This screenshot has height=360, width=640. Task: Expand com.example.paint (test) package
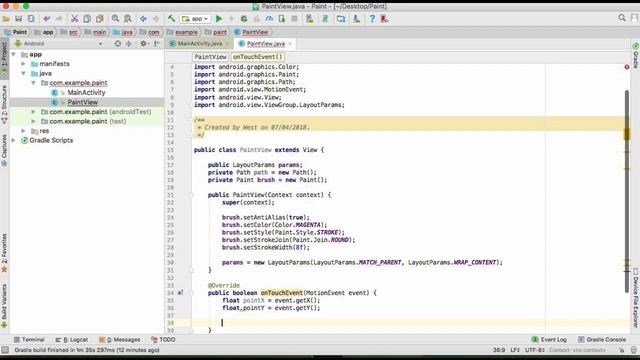tap(33, 121)
